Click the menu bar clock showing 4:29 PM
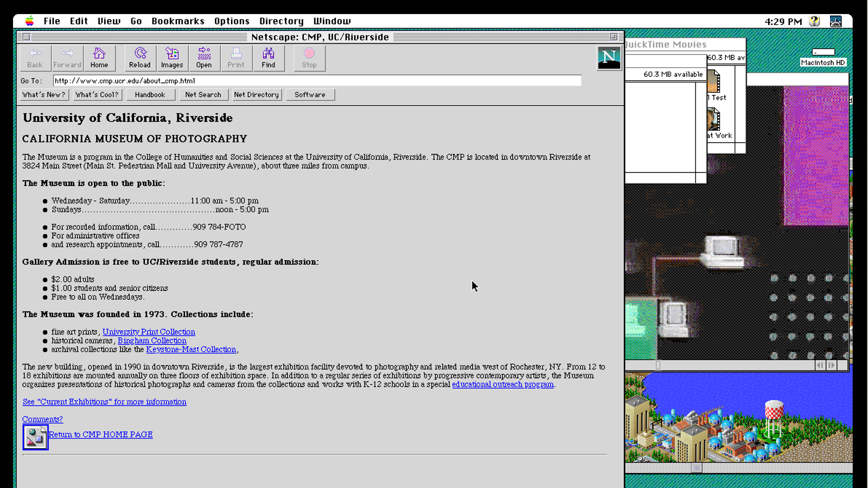This screenshot has width=868, height=488. 783,22
